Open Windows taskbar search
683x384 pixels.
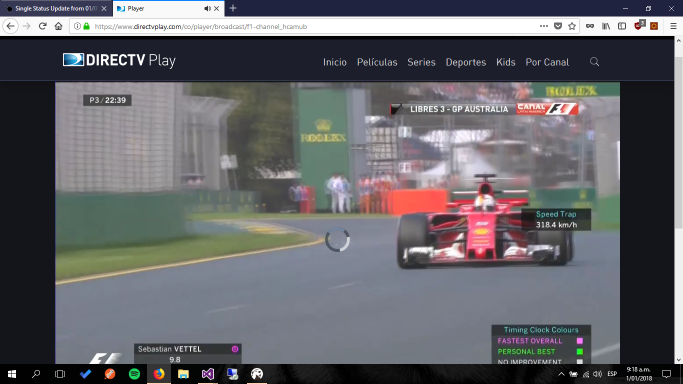point(36,374)
